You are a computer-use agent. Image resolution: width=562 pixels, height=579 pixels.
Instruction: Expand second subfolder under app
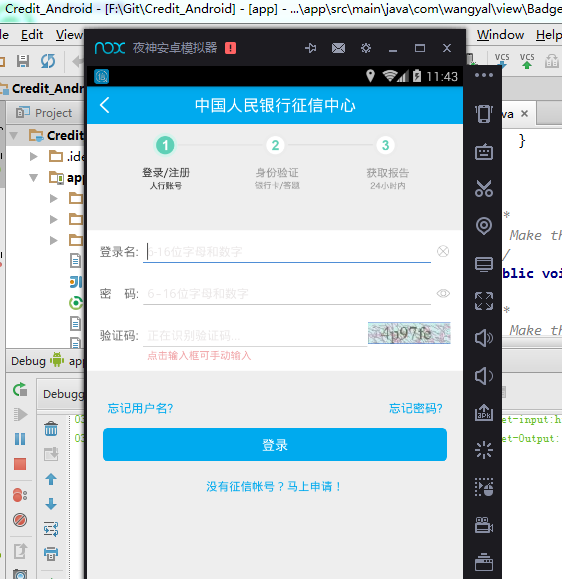coord(54,219)
